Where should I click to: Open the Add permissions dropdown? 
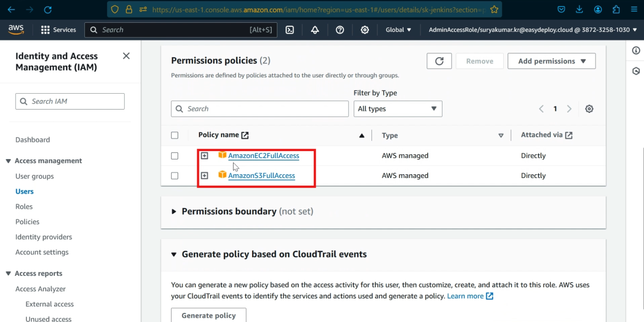point(551,61)
